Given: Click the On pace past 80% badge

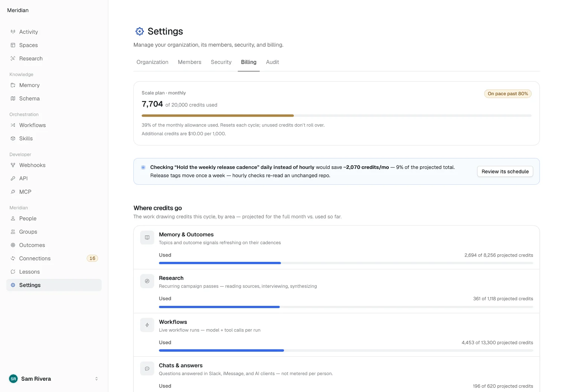Looking at the screenshot, I should point(508,94).
